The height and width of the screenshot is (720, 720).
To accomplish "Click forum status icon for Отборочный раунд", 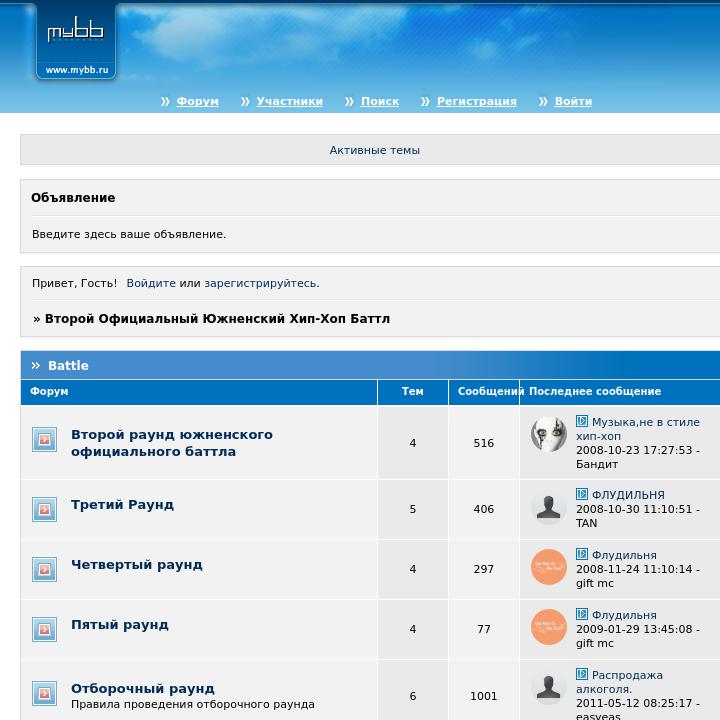I will [x=45, y=693].
